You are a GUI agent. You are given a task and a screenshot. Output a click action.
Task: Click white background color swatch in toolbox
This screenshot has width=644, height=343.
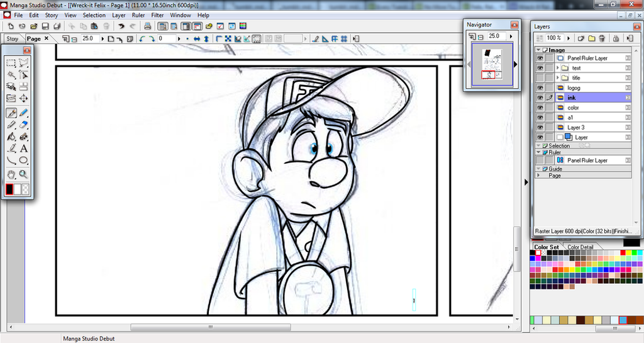[17, 189]
